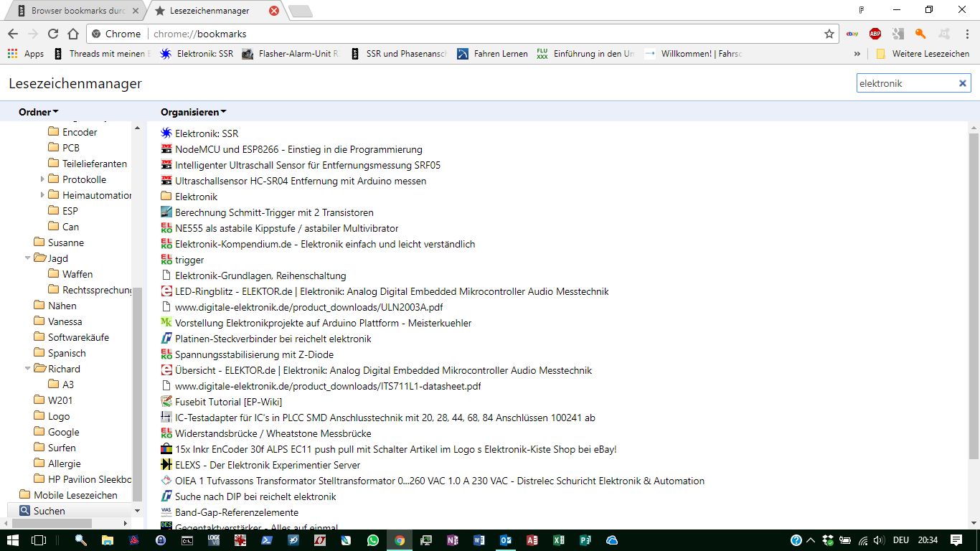The image size is (980, 551).
Task: Open the Weitere Lesezeichen folder
Action: click(923, 54)
